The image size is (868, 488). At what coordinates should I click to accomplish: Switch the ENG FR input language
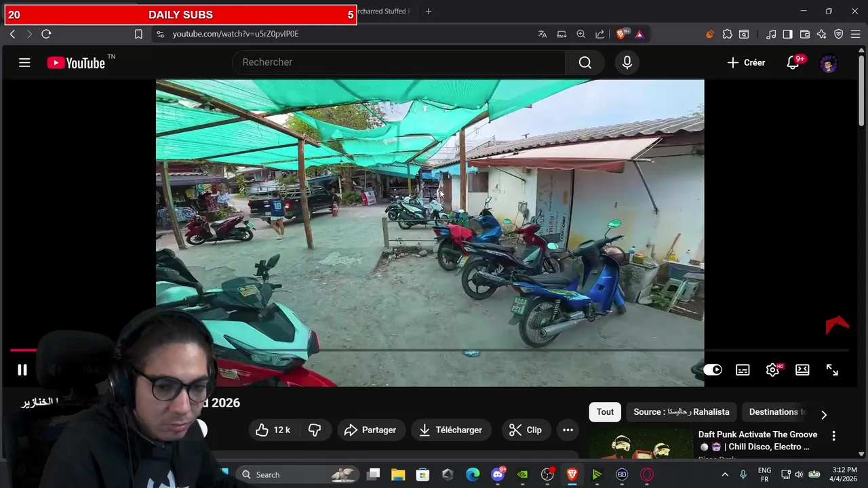764,474
